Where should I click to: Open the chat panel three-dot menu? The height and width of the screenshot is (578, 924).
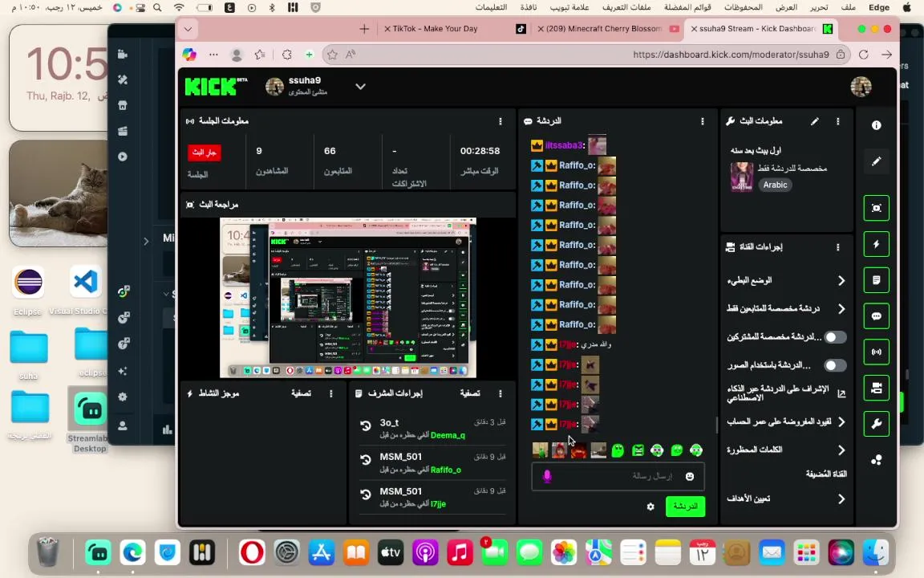703,121
